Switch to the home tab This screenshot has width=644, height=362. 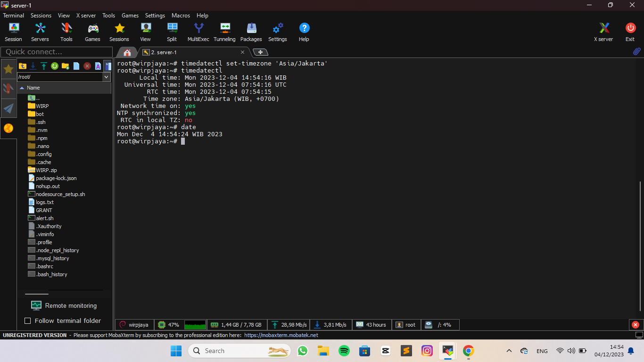click(127, 52)
